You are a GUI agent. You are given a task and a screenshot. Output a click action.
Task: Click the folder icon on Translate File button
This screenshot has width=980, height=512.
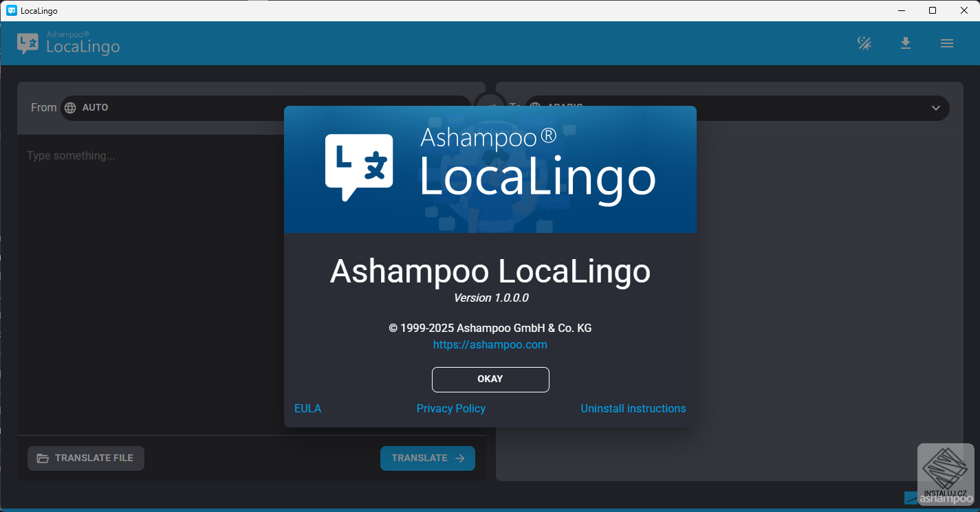click(43, 458)
